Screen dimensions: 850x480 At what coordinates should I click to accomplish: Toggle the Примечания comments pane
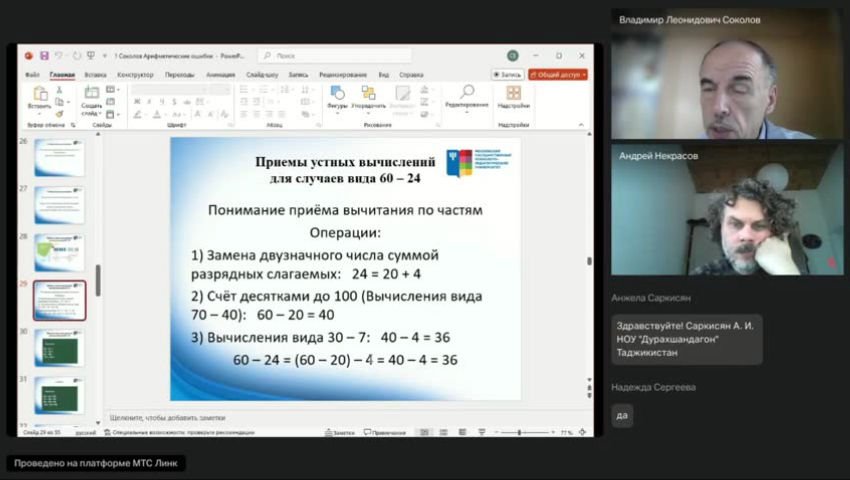click(x=384, y=432)
